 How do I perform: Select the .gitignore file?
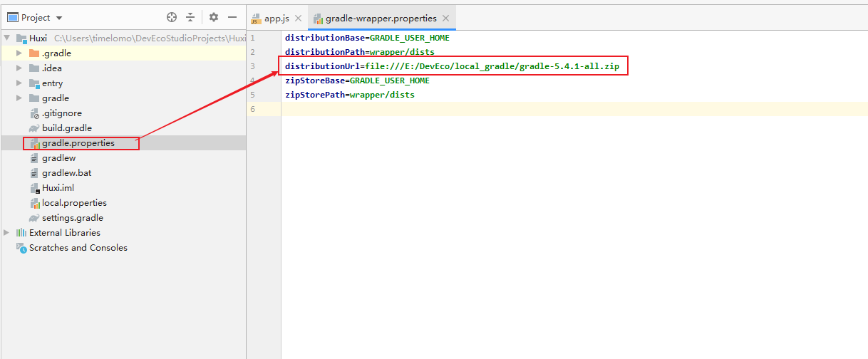click(x=61, y=113)
